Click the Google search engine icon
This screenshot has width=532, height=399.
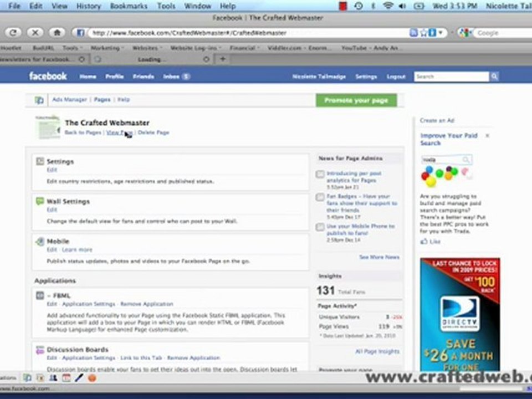pyautogui.click(x=464, y=33)
